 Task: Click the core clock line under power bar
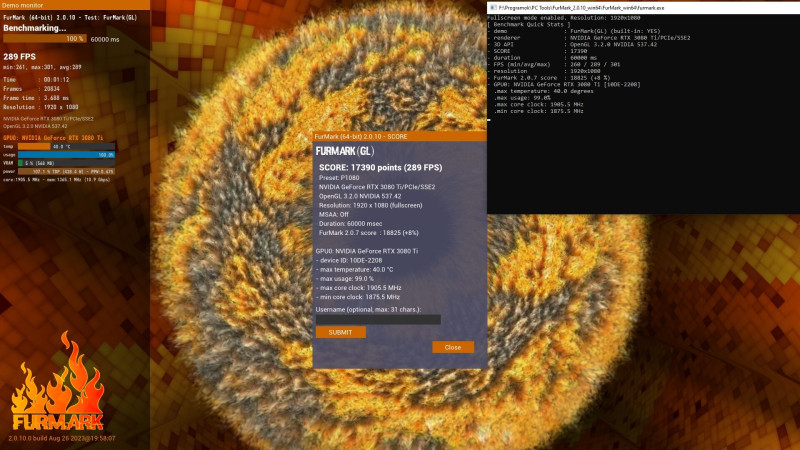[56, 180]
